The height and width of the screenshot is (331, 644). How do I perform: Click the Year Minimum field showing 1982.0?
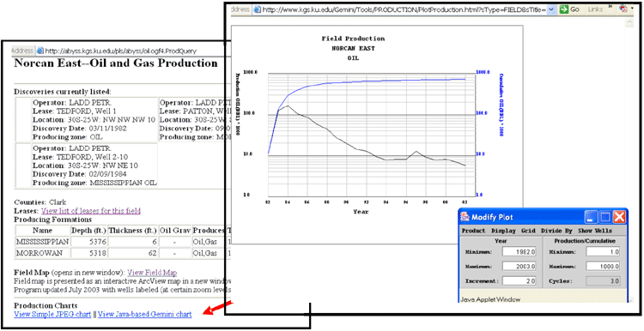coord(519,252)
